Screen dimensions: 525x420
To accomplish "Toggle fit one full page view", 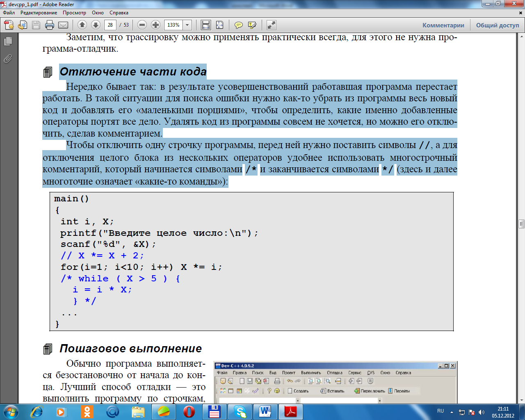I will point(220,25).
